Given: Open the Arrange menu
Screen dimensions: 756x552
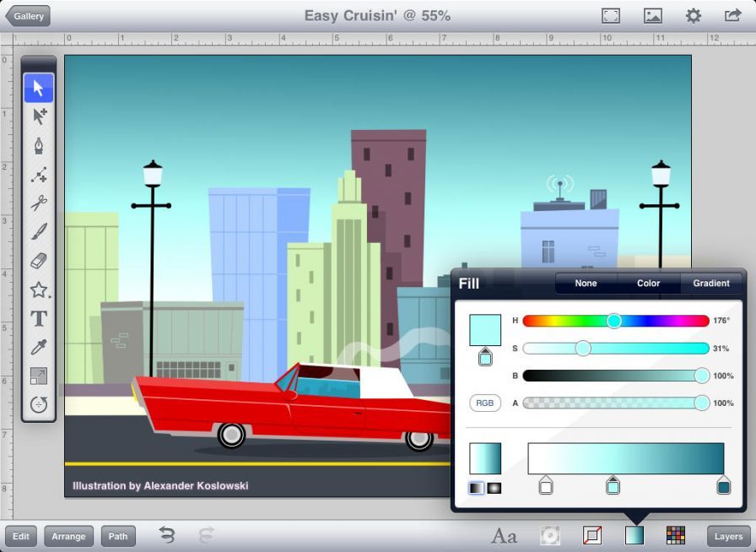Looking at the screenshot, I should point(68,536).
